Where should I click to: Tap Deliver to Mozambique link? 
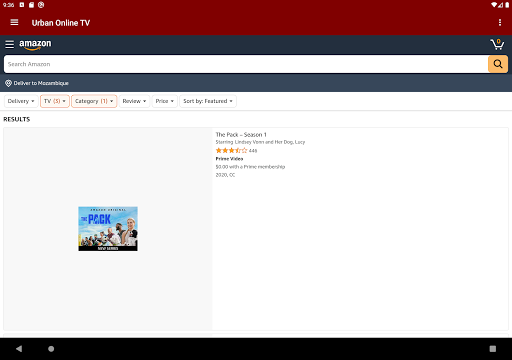41,83
